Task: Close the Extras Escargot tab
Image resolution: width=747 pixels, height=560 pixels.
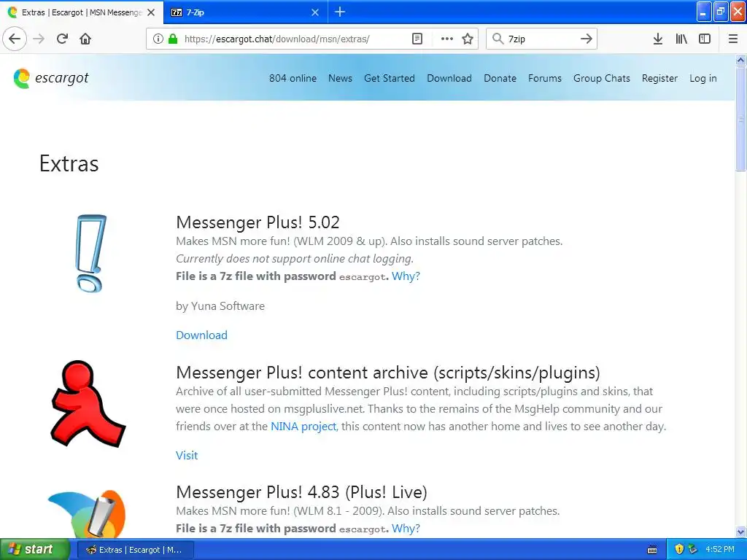Action: click(x=151, y=12)
